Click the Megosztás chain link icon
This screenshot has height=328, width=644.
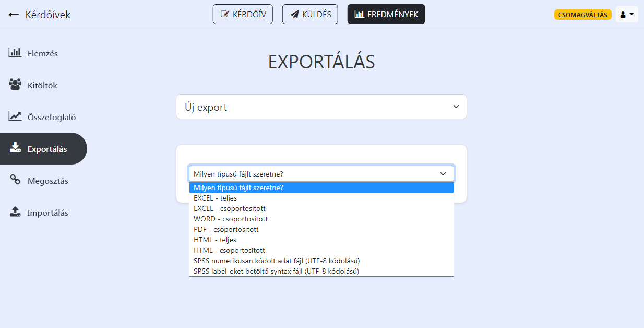point(15,180)
